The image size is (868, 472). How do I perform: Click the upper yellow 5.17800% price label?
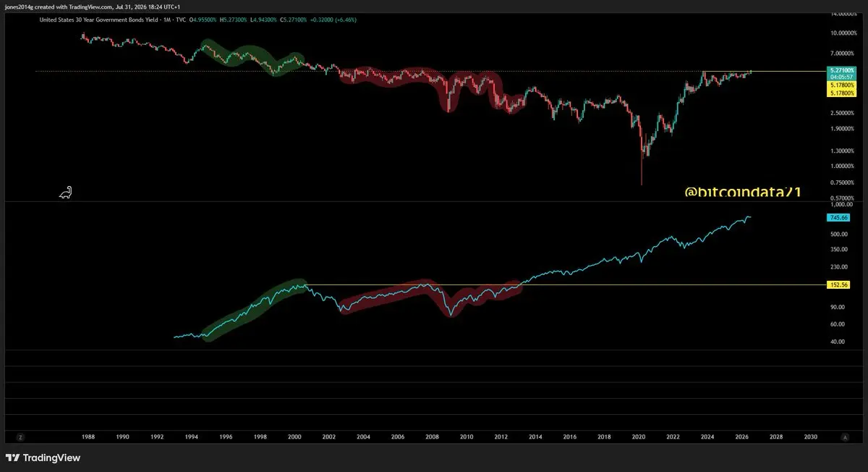click(x=843, y=85)
